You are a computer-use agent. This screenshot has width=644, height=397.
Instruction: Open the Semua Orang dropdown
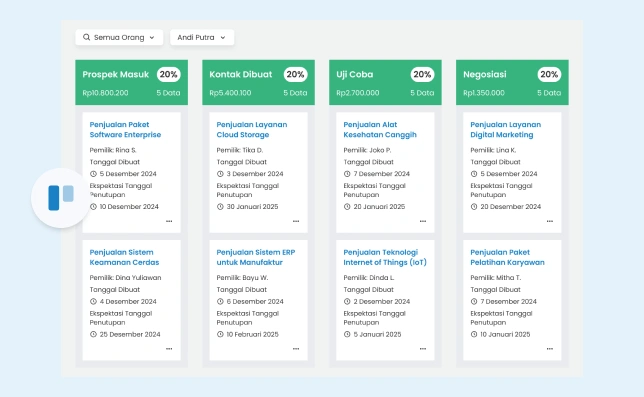119,37
